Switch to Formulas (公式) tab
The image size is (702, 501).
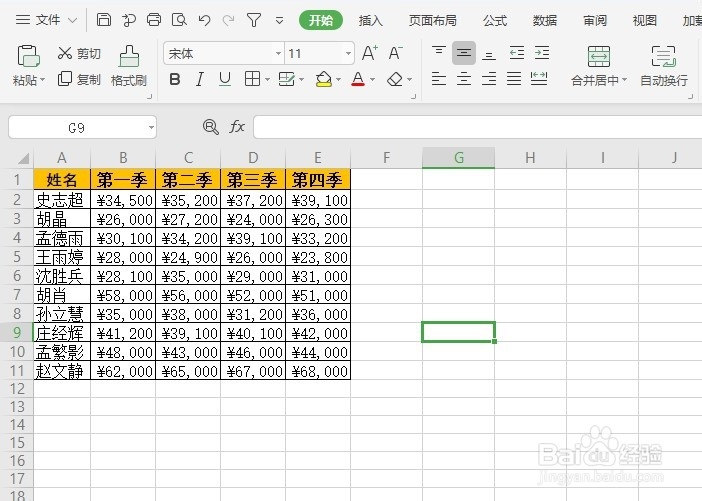click(495, 20)
